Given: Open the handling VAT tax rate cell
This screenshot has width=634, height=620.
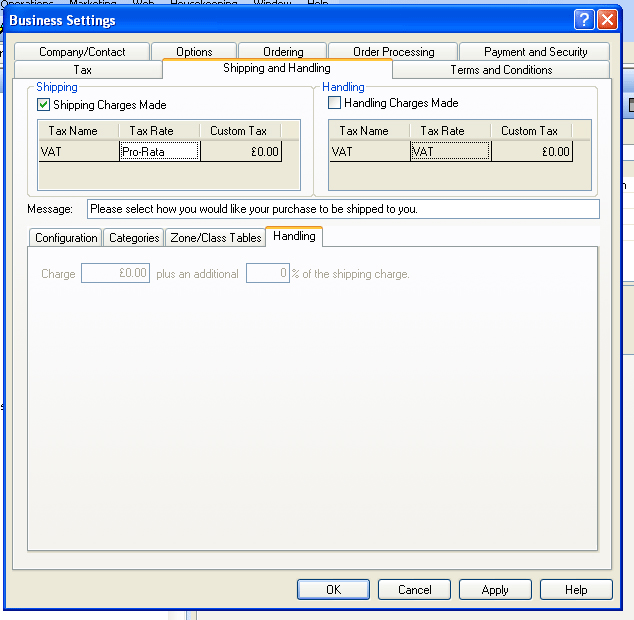Looking at the screenshot, I should click(450, 152).
